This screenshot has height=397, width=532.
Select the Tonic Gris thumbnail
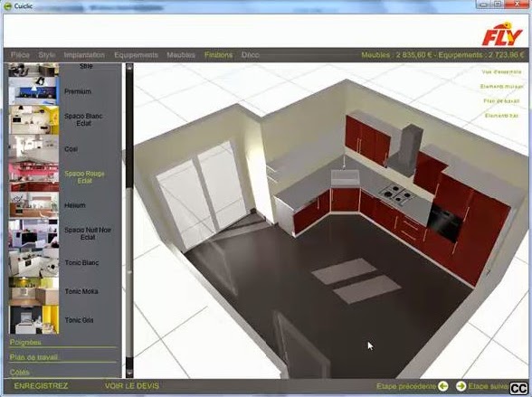33,320
